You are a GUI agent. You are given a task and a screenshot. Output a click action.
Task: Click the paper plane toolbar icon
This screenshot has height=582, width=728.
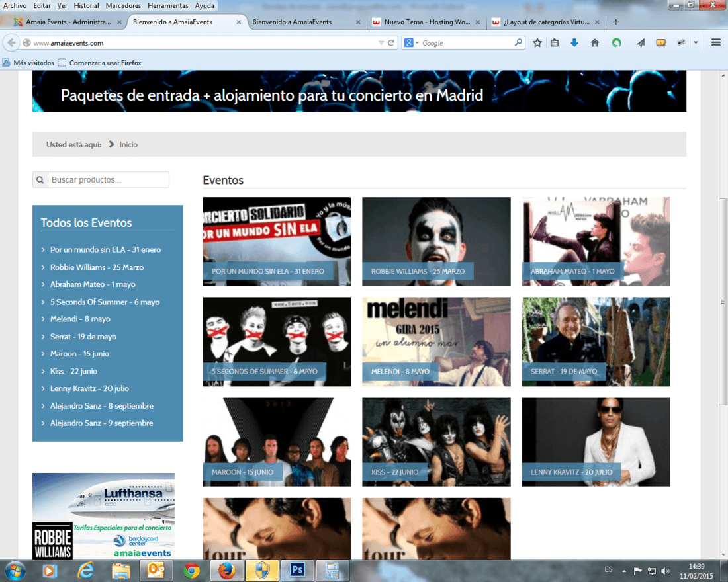[641, 43]
